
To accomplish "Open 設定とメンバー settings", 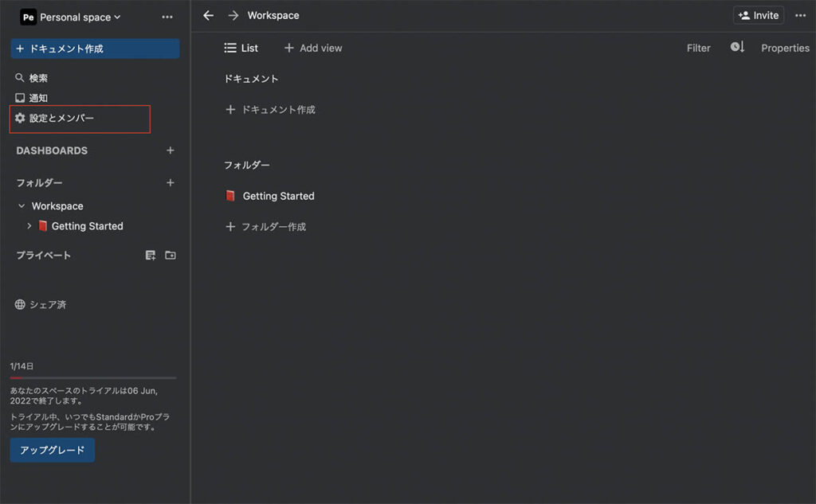I will point(62,118).
